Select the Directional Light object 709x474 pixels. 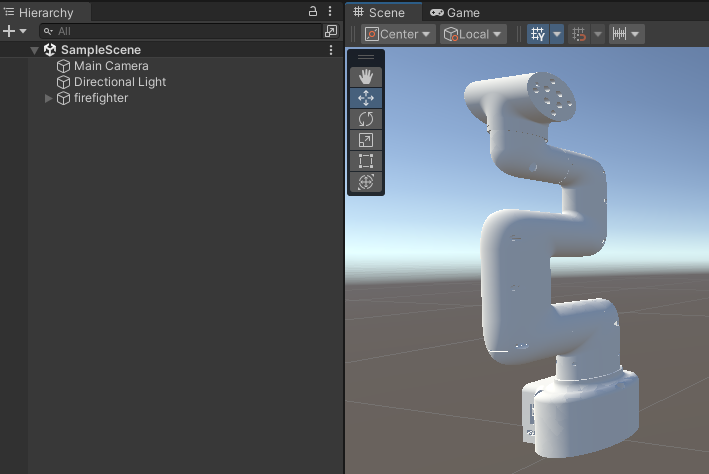click(120, 82)
